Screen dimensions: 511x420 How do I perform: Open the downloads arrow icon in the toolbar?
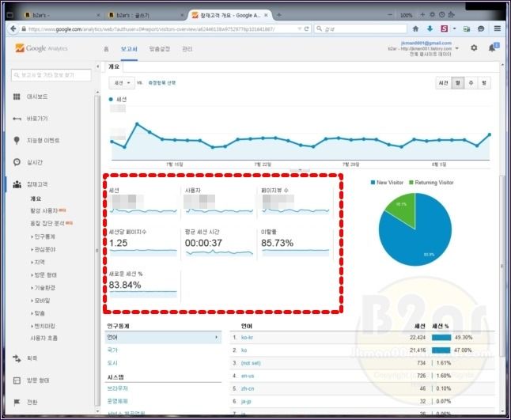click(430, 28)
